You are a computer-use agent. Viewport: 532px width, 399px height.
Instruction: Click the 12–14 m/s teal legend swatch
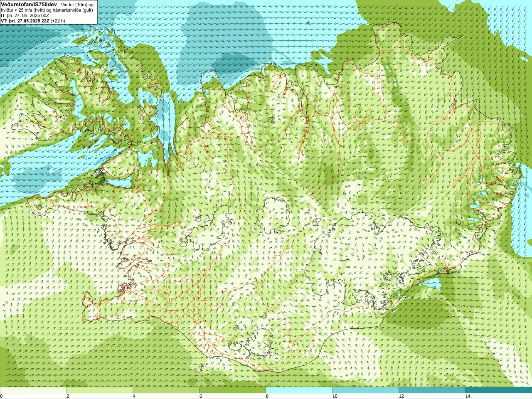click(x=432, y=390)
